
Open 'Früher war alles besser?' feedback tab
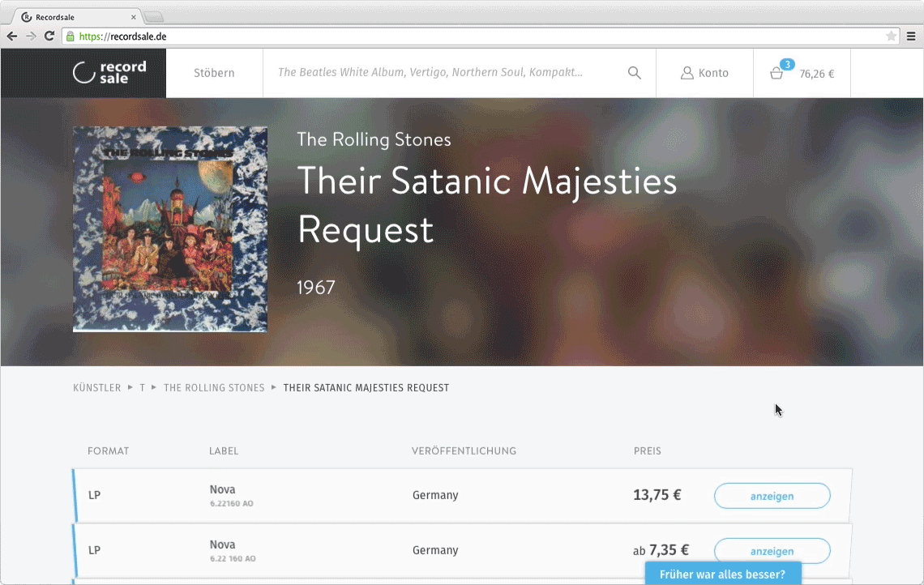click(x=722, y=574)
